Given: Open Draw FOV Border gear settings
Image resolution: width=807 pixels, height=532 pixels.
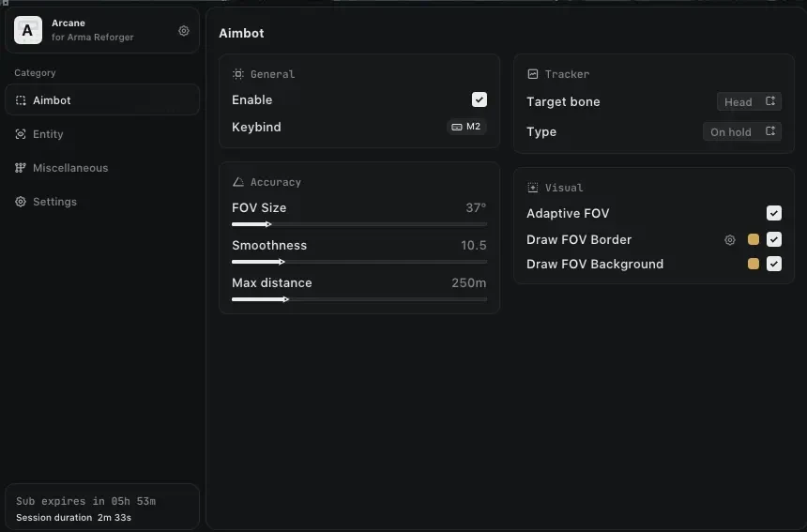Looking at the screenshot, I should click(x=730, y=240).
